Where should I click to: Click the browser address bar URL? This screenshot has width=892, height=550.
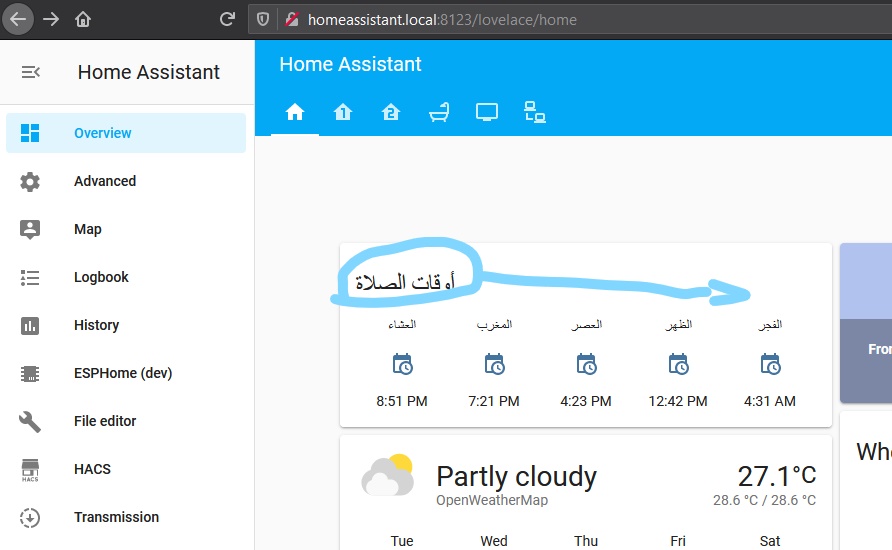pos(442,20)
